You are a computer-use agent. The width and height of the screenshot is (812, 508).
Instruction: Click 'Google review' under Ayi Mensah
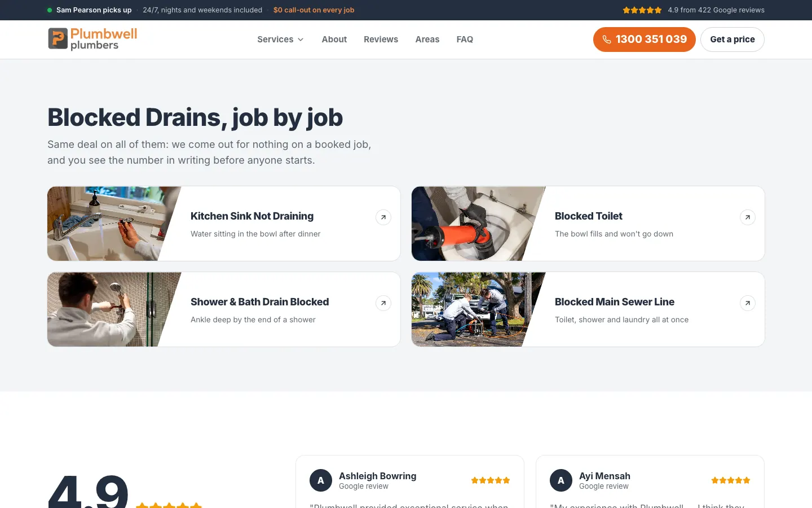(604, 487)
